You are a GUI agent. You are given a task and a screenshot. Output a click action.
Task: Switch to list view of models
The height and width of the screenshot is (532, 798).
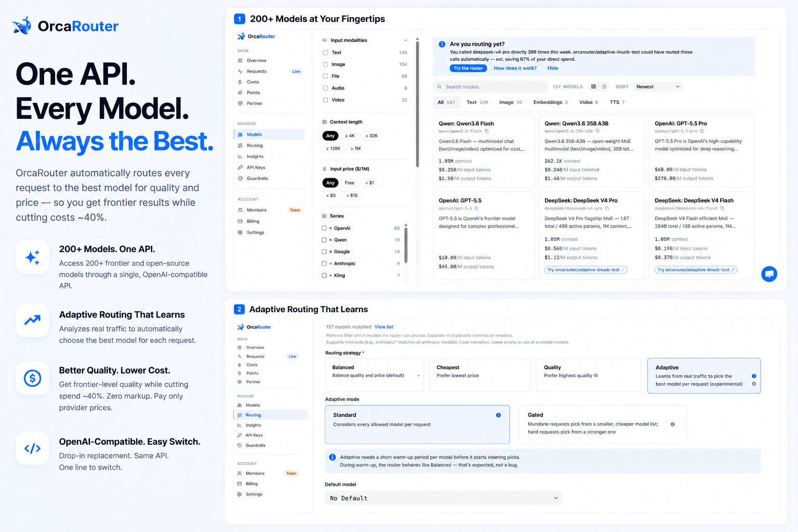point(604,87)
